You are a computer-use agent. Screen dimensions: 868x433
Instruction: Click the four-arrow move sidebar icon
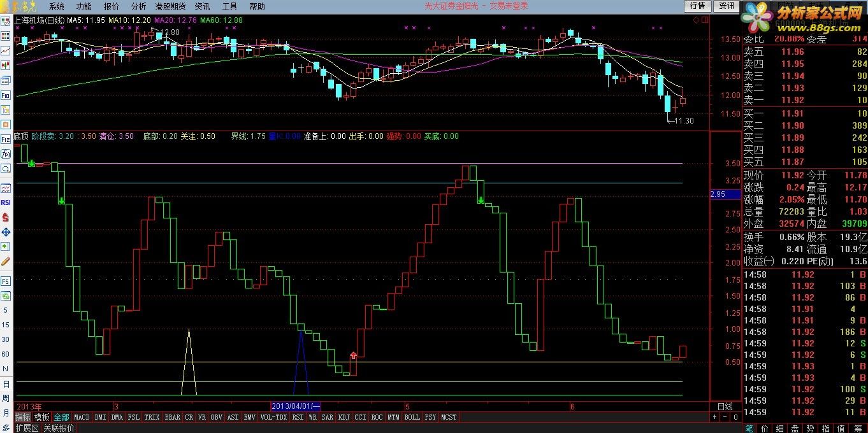coord(6,232)
